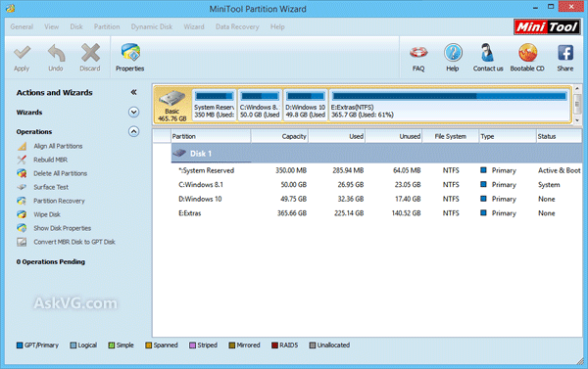The image size is (588, 369).
Task: Click disk map scrollbar up arrow
Action: click(577, 89)
